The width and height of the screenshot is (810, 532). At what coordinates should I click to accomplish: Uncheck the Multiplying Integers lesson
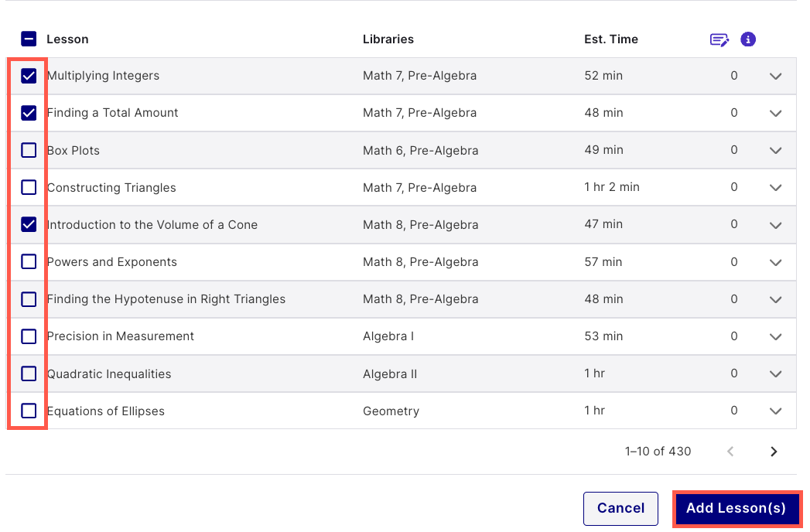pyautogui.click(x=29, y=76)
